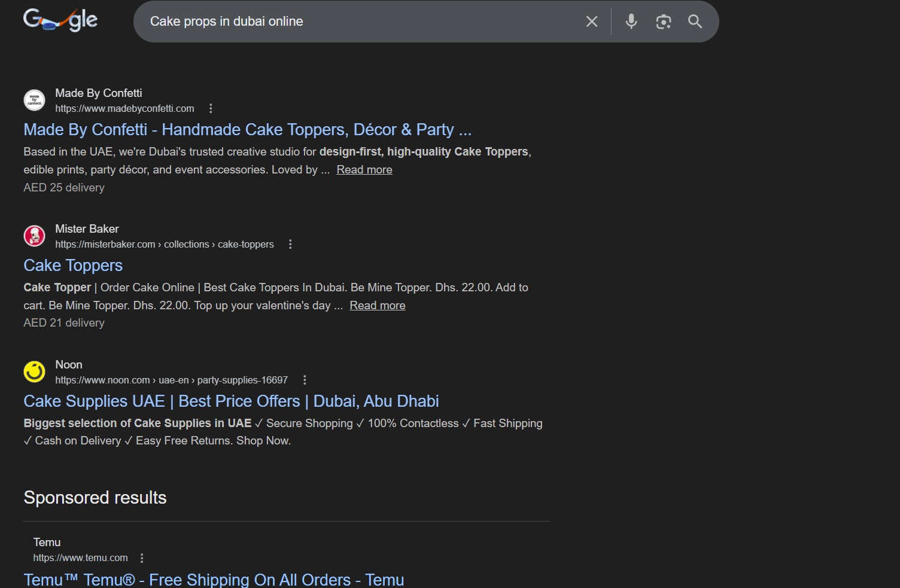Image resolution: width=900 pixels, height=588 pixels.
Task: Open Google Lens image search
Action: pos(663,22)
